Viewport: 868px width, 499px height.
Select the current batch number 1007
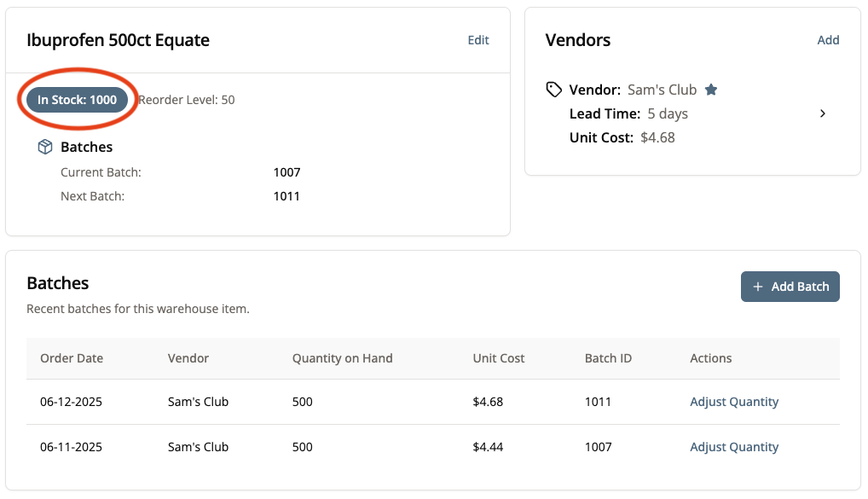(286, 172)
